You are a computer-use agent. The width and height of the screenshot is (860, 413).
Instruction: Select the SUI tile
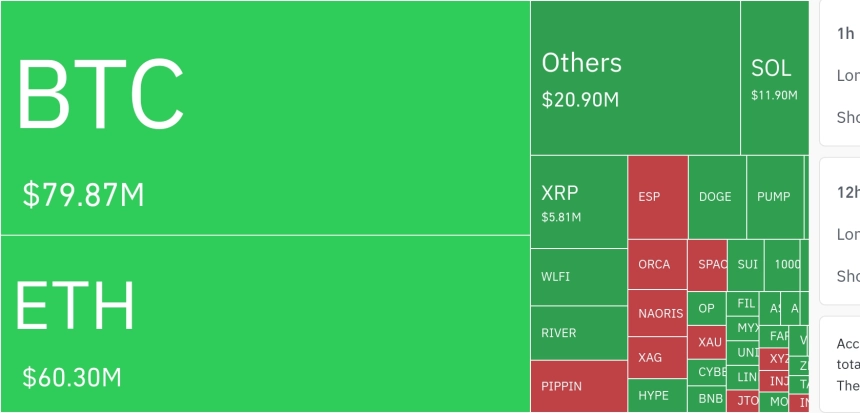(x=745, y=265)
